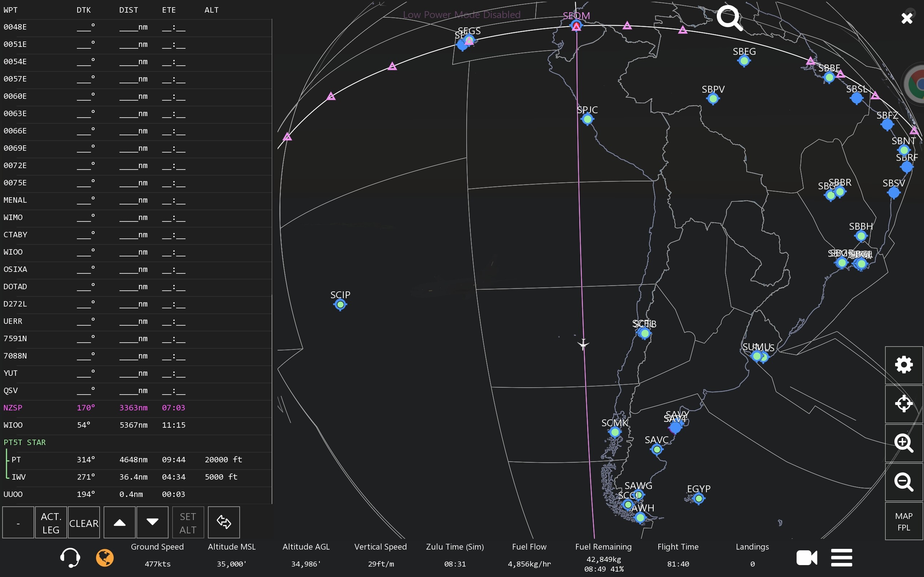924x577 pixels.
Task: Open the camera view options
Action: pos(806,558)
